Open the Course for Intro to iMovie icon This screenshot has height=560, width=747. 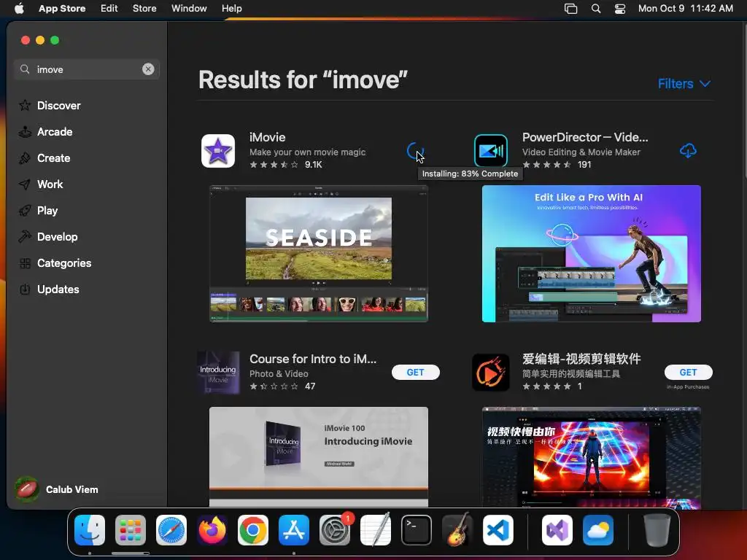(x=218, y=373)
